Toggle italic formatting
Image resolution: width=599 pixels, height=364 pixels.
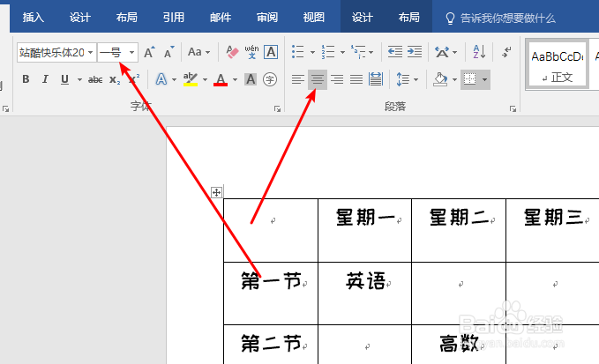point(45,79)
